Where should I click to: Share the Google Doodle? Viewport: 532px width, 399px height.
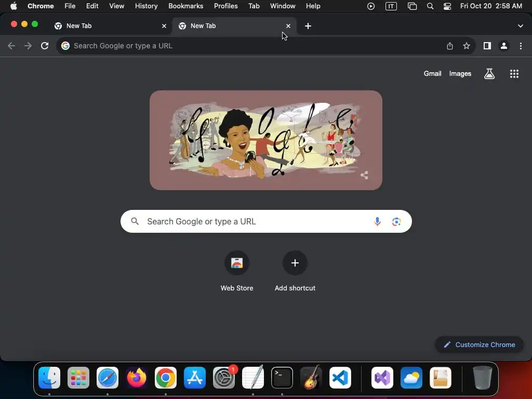click(x=364, y=175)
